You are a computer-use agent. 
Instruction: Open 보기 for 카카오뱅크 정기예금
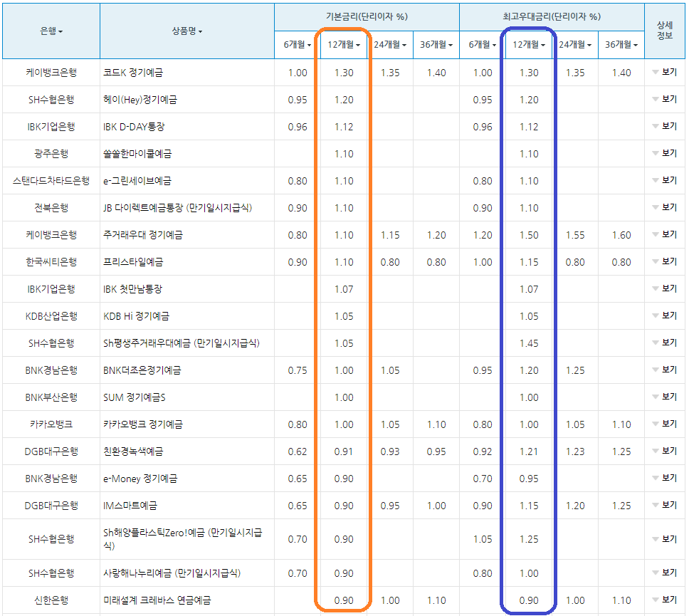(665, 424)
